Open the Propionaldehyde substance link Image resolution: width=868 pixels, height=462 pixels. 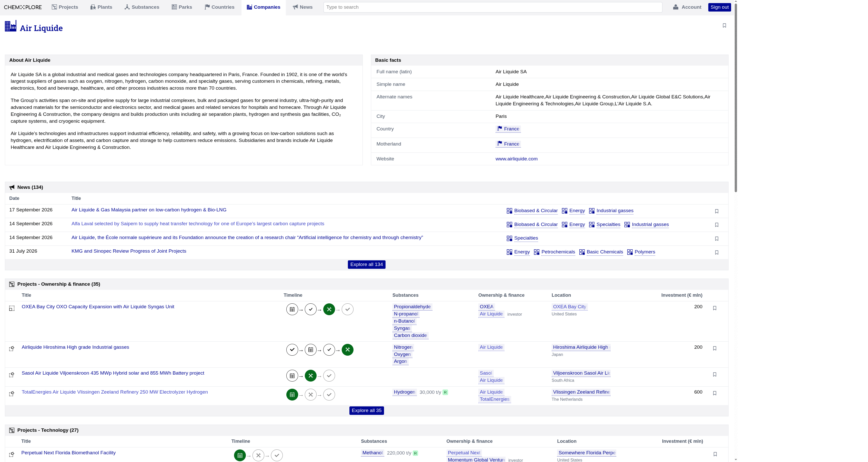(x=412, y=307)
